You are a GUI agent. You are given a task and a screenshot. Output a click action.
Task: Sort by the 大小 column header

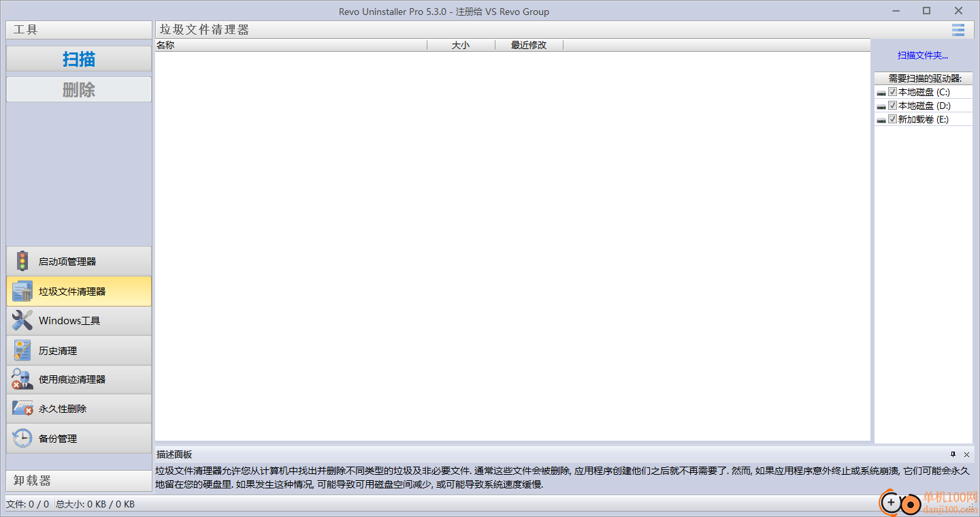tap(461, 45)
